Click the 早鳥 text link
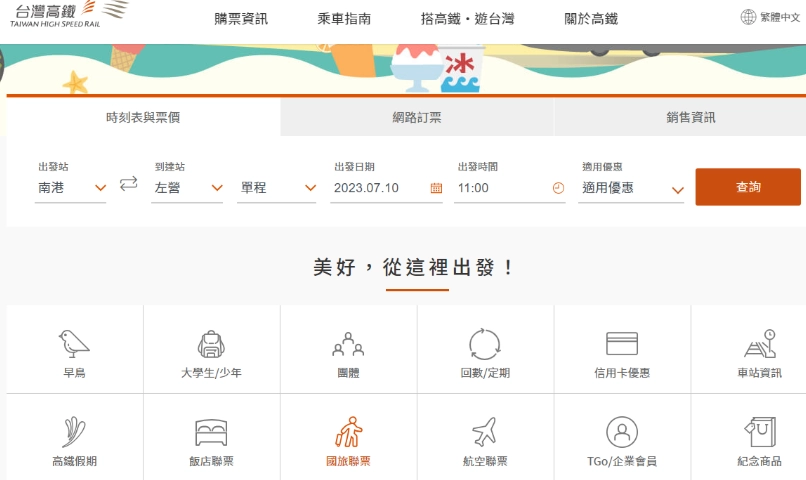The height and width of the screenshot is (480, 806). click(74, 373)
